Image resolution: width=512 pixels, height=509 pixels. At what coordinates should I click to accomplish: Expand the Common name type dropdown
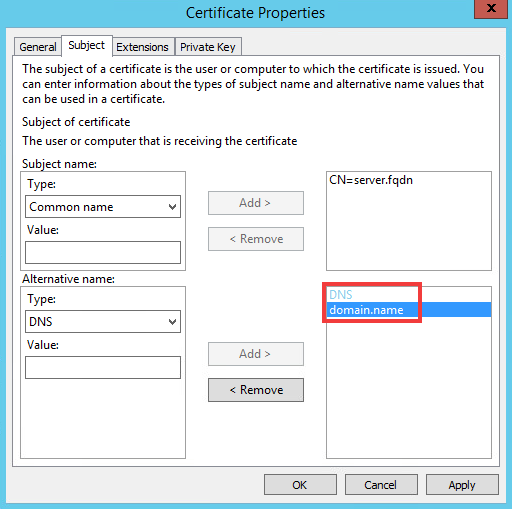pos(103,207)
